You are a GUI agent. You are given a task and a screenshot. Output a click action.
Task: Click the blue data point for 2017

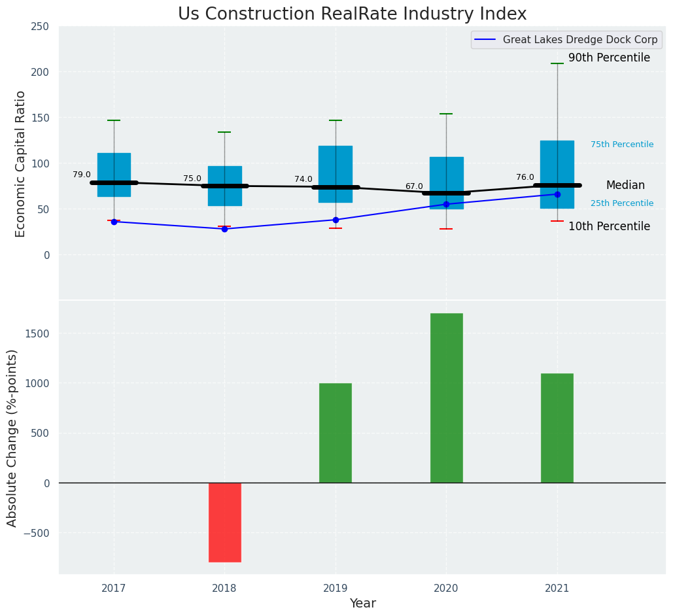[114, 222]
